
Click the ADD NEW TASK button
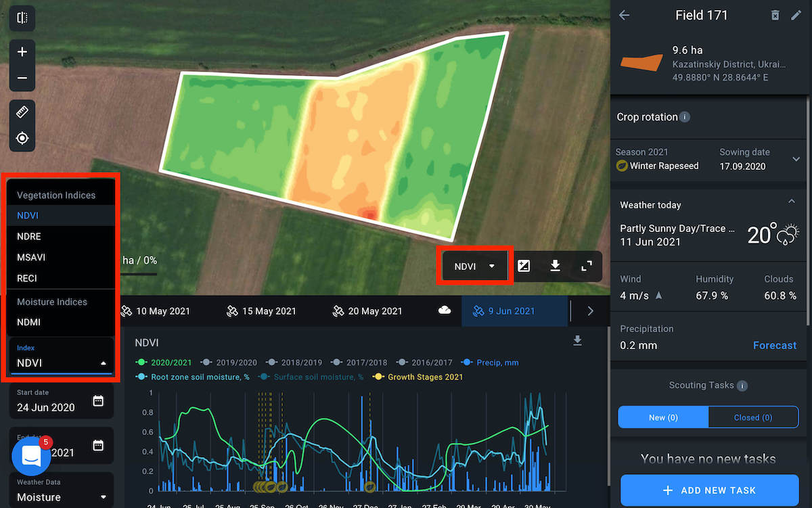pyautogui.click(x=709, y=490)
